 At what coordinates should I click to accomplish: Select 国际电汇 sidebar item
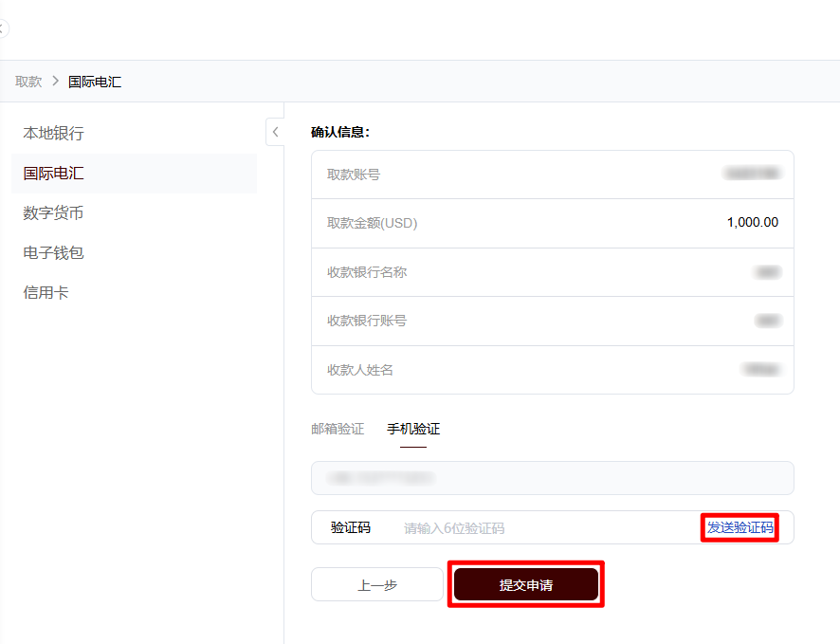(134, 173)
